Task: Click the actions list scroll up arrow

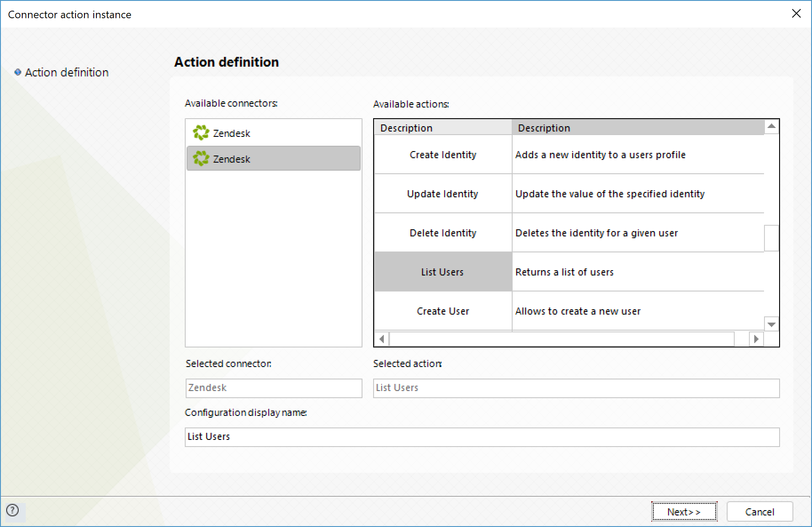Action: pyautogui.click(x=772, y=127)
